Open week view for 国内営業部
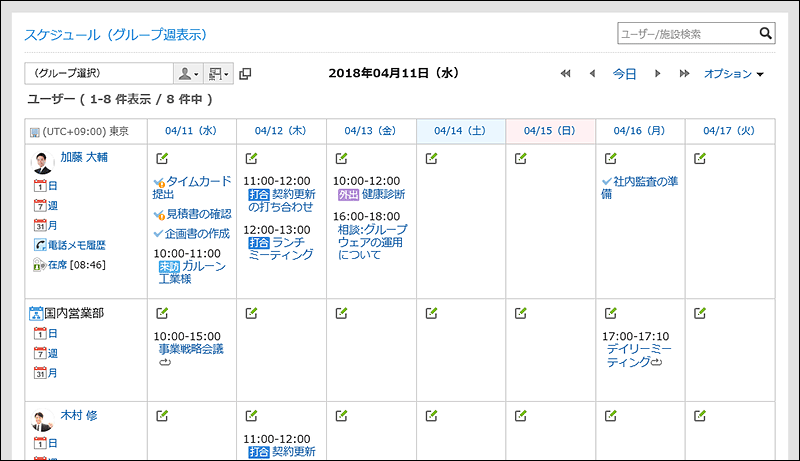Image resolution: width=800 pixels, height=461 pixels. point(45,353)
